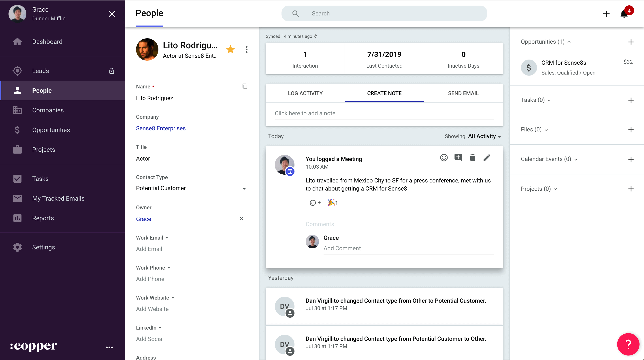644x360 pixels.
Task: Add a comment via the comment-plus icon
Action: click(x=458, y=157)
